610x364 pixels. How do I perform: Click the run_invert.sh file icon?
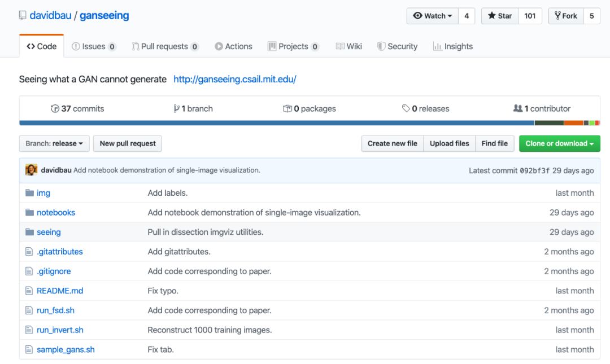click(x=29, y=330)
